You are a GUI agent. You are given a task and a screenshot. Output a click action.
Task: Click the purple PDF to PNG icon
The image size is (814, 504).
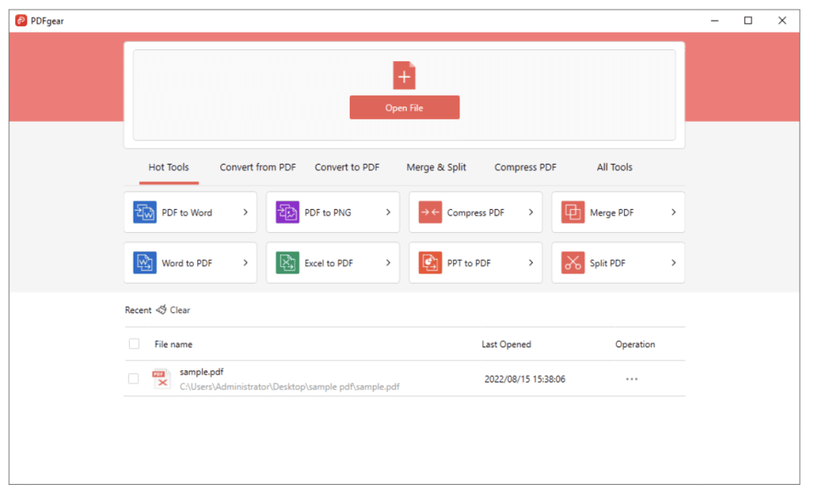click(x=287, y=212)
